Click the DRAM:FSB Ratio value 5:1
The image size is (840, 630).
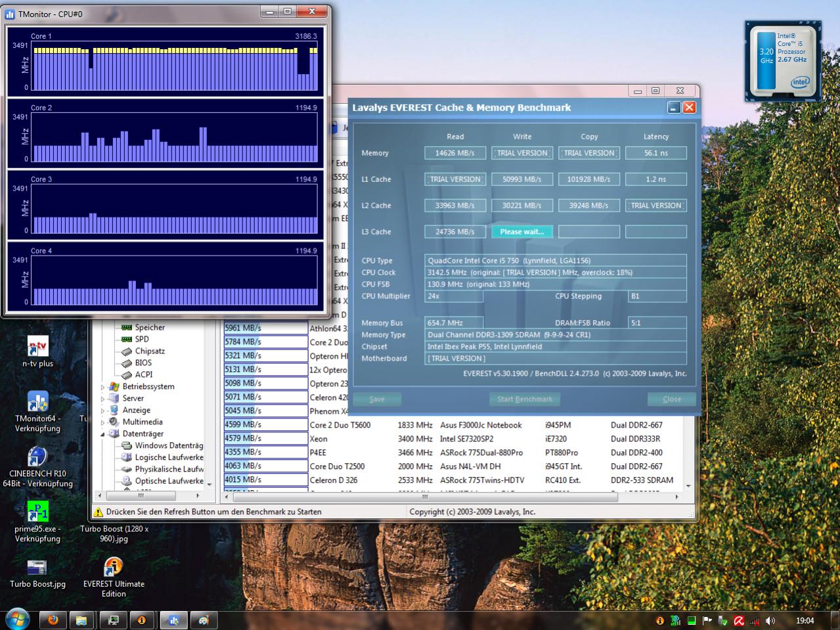point(657,323)
